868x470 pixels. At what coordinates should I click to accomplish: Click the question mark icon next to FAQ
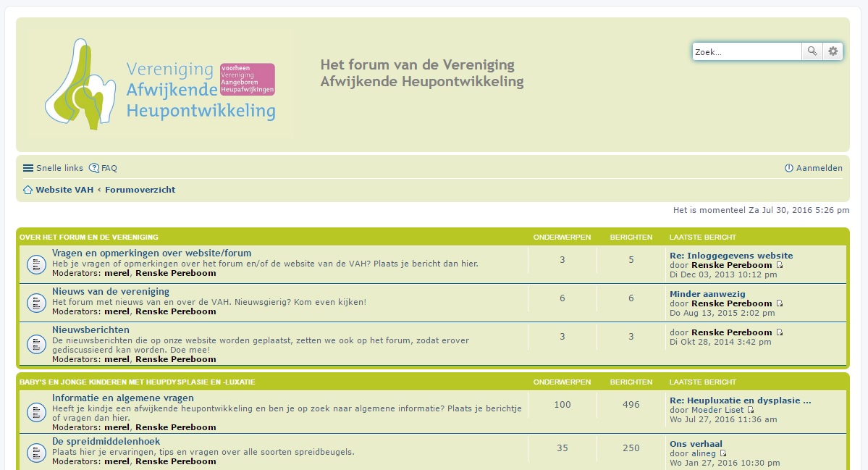click(x=93, y=167)
